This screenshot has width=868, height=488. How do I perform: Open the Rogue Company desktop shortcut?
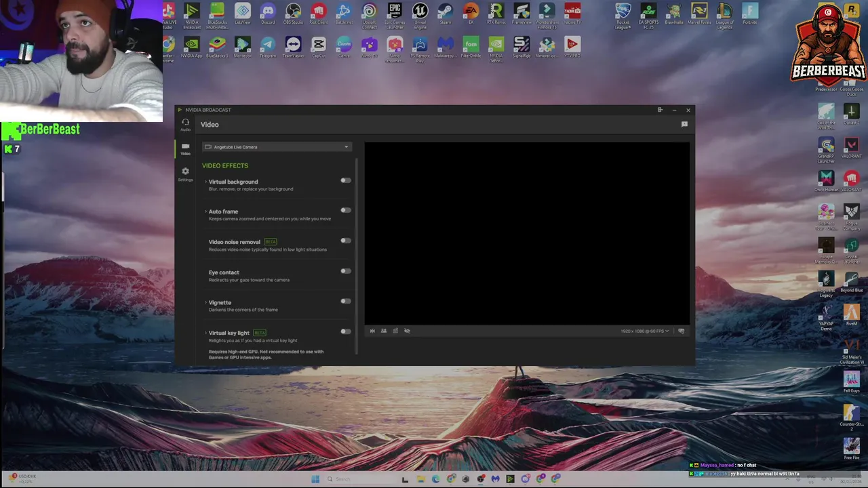851,217
